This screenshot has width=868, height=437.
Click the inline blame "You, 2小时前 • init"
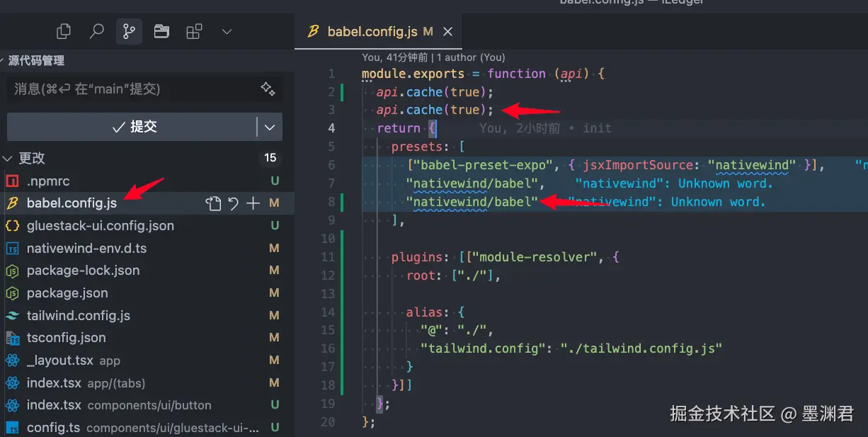[x=545, y=128]
